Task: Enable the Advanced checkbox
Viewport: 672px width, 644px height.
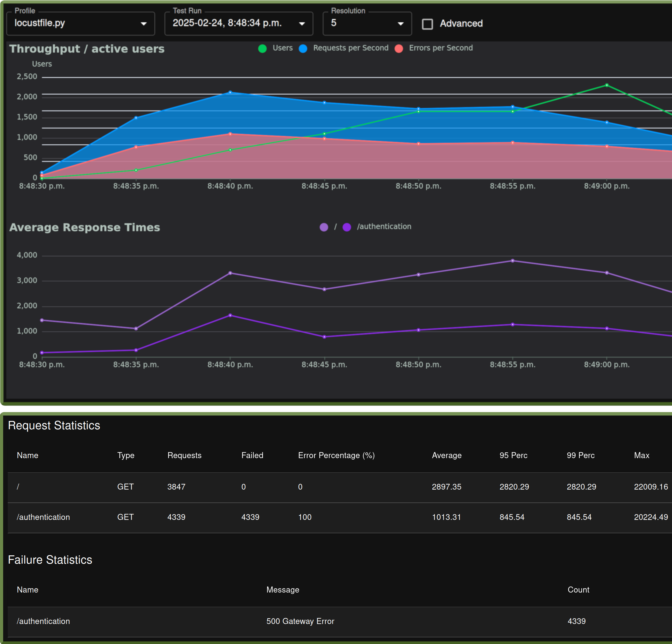Action: [x=427, y=24]
